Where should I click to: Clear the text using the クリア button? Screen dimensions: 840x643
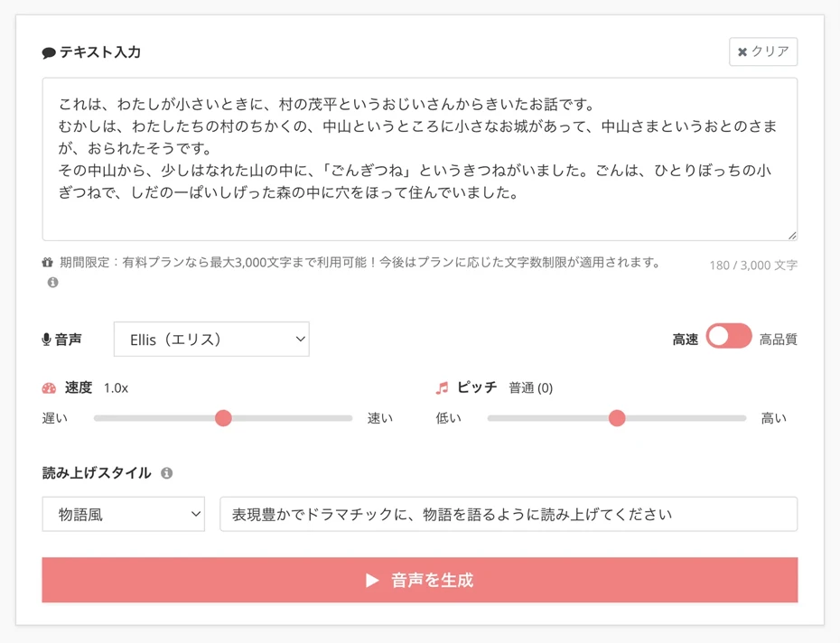click(763, 51)
